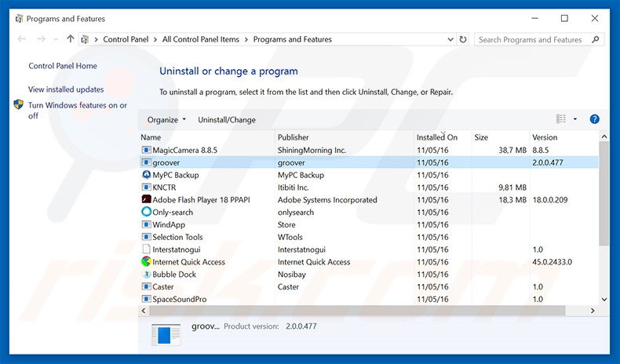This screenshot has width=620, height=364.
Task: Click the ShiningMorning Inc. publisher cell
Action: click(312, 150)
